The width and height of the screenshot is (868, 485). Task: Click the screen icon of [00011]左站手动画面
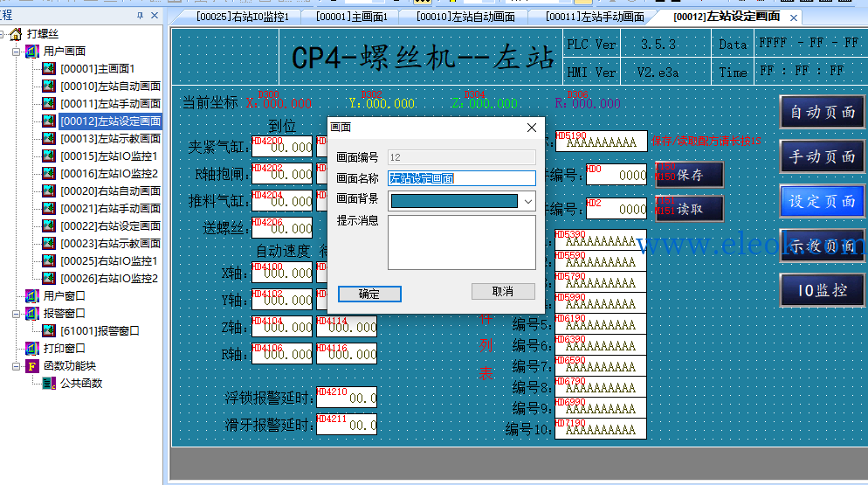(x=49, y=104)
